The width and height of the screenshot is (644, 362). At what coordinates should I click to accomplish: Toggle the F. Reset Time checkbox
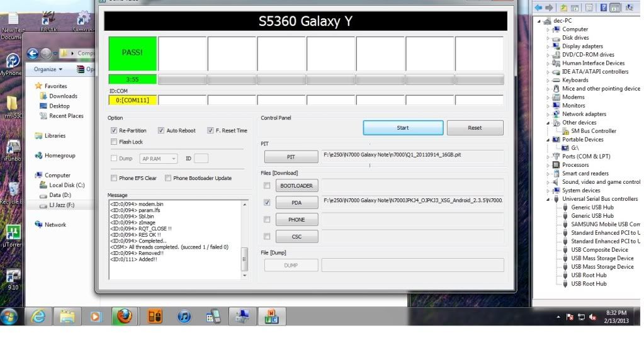(x=210, y=130)
